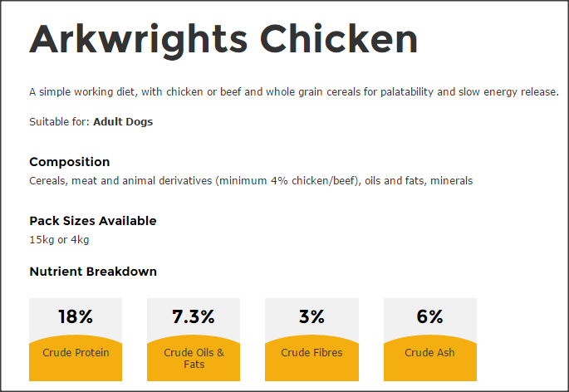Click the 6% figure

pyautogui.click(x=429, y=316)
